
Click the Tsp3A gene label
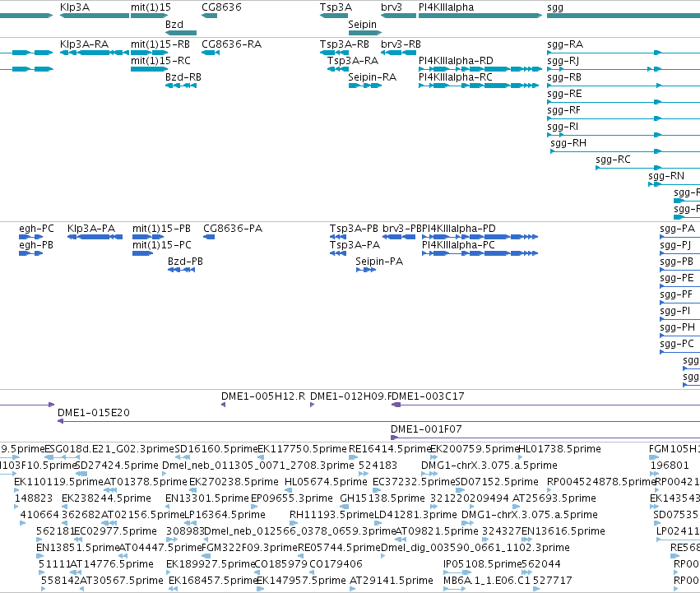(x=336, y=7)
